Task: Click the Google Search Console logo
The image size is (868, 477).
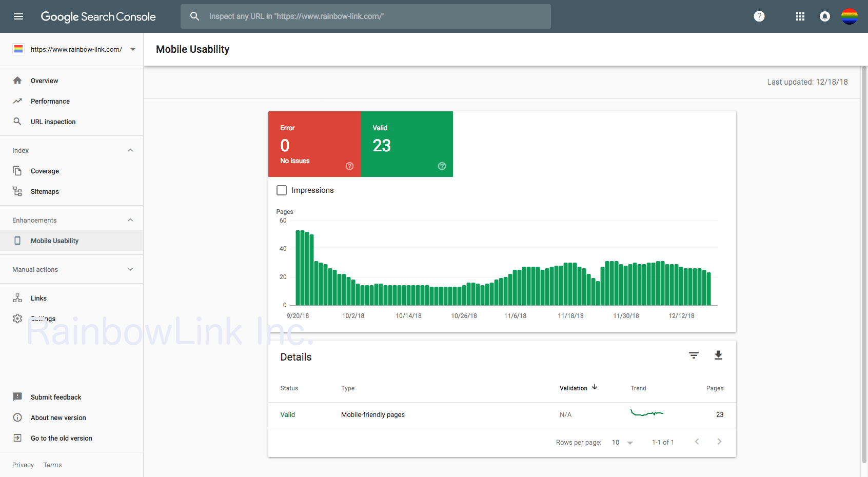Action: [x=98, y=16]
